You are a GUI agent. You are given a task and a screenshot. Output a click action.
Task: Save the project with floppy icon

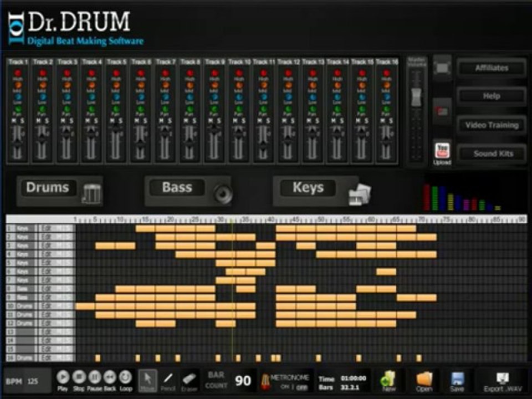click(457, 381)
